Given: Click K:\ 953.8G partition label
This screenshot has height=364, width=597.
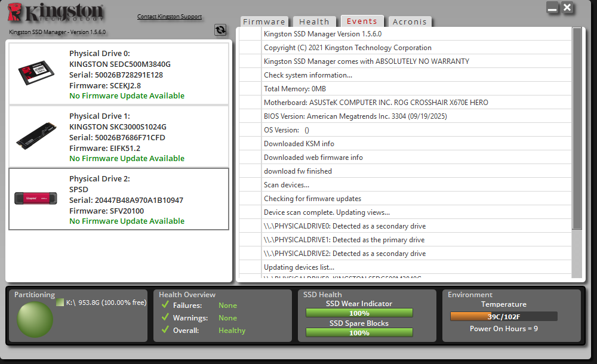Looking at the screenshot, I should tap(106, 303).
